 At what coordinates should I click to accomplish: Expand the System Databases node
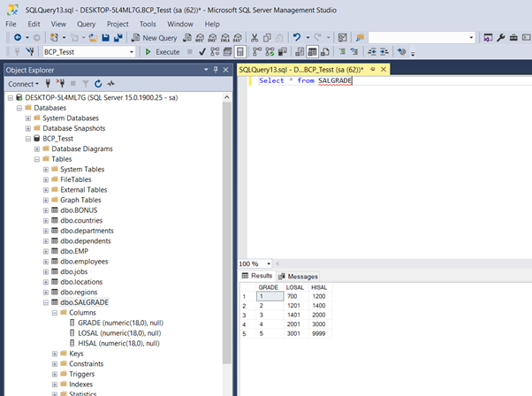28,118
